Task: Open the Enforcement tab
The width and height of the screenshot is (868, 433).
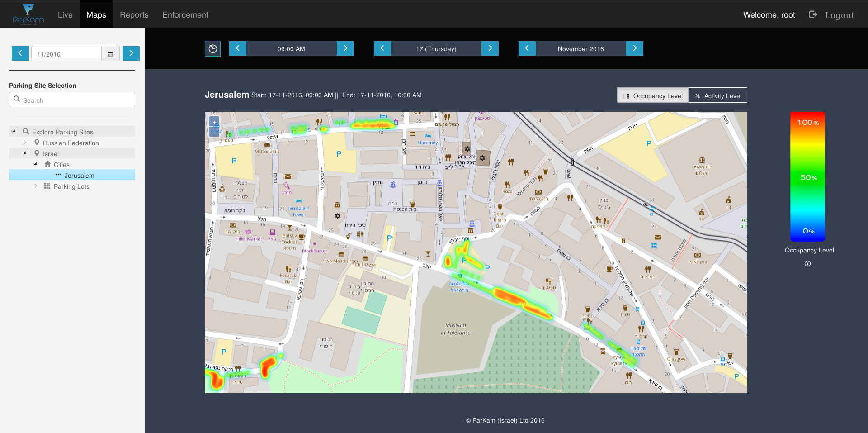Action: coord(185,15)
